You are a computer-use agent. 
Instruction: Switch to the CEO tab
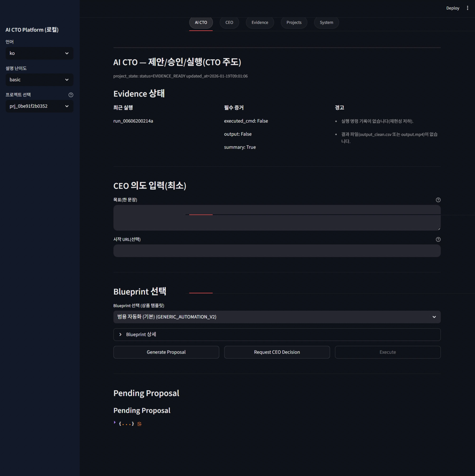tap(229, 23)
